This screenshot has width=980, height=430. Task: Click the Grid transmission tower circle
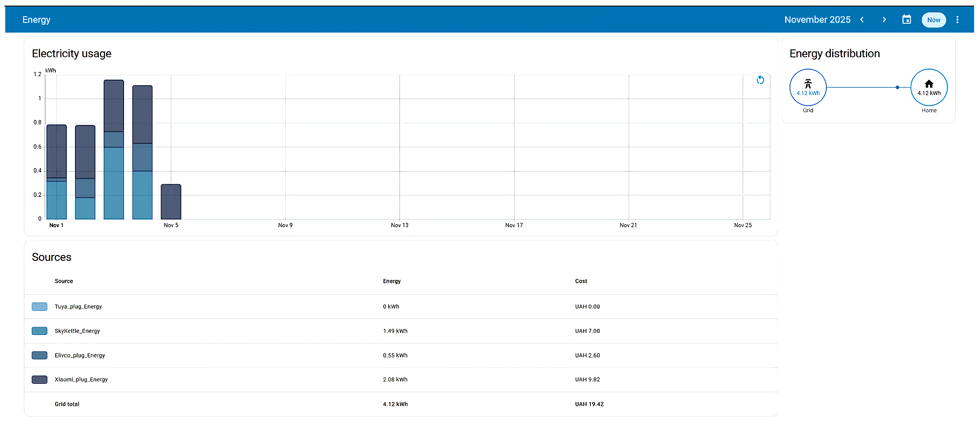[x=808, y=88]
